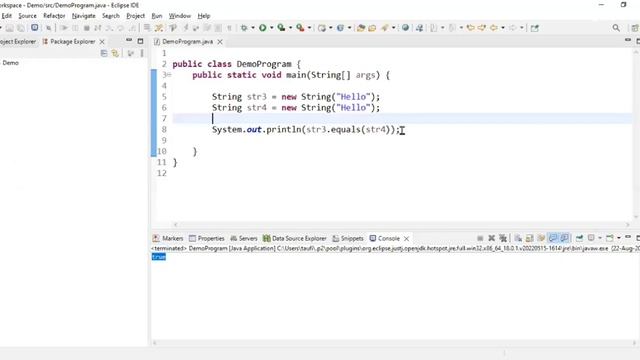640x360 pixels.
Task: Click Clear Console icon
Action: click(518, 238)
